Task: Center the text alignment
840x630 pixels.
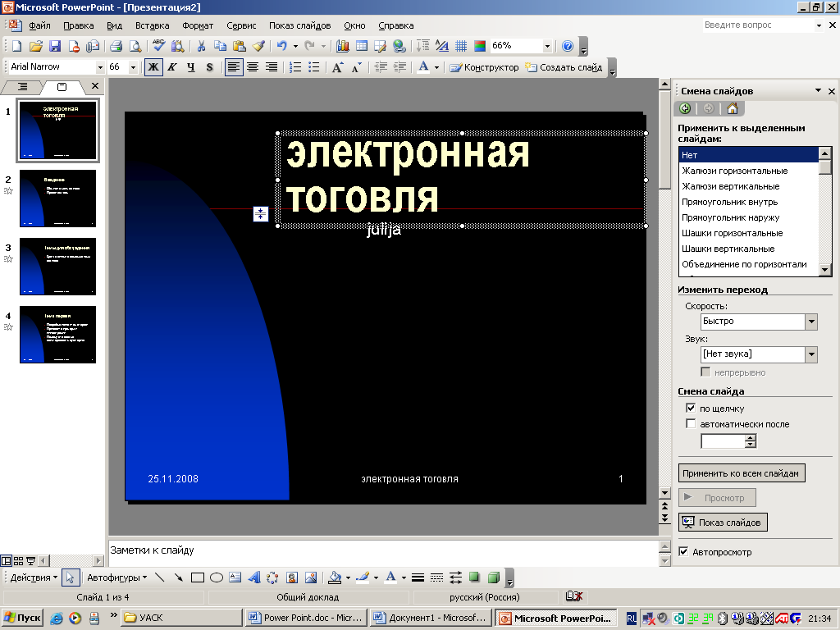Action: 253,67
